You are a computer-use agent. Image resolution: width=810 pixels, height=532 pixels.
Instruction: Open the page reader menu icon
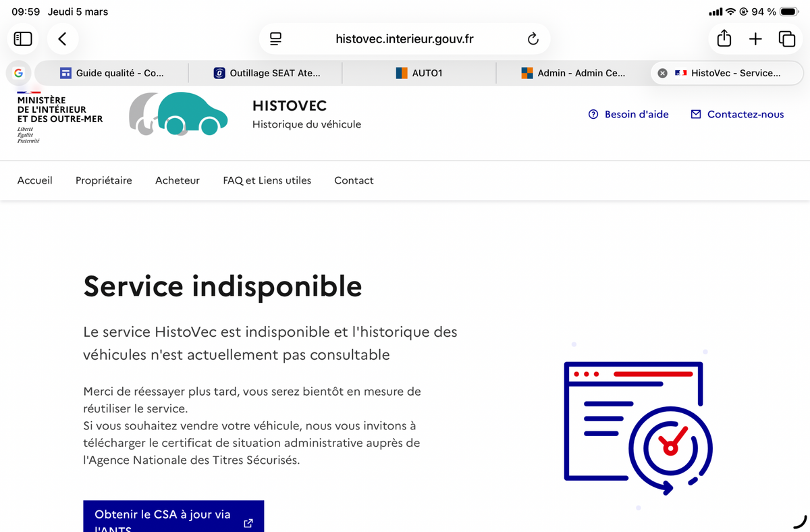pos(275,39)
